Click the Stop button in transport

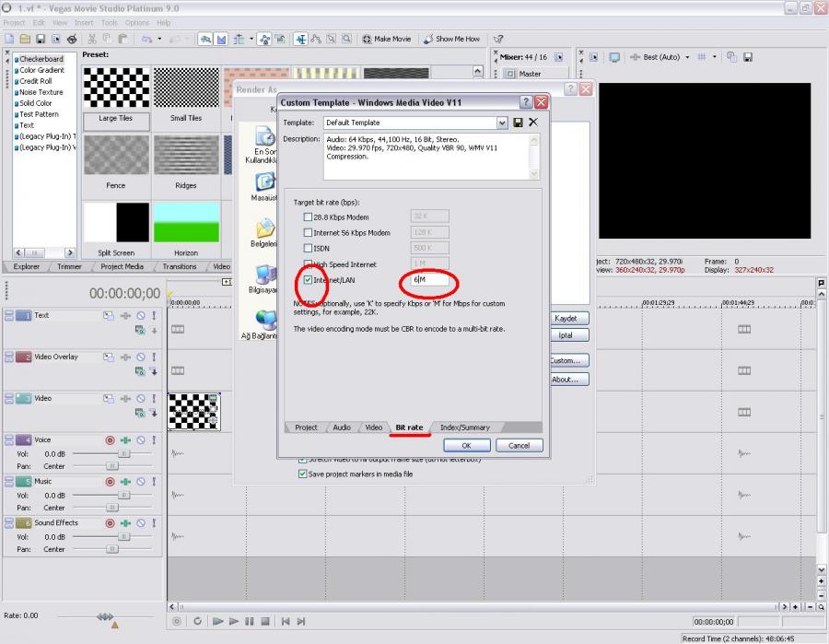click(x=265, y=621)
